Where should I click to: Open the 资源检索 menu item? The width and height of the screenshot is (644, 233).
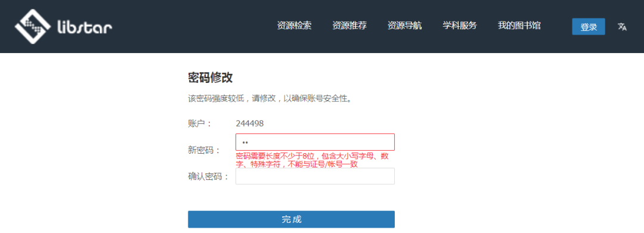pos(294,26)
